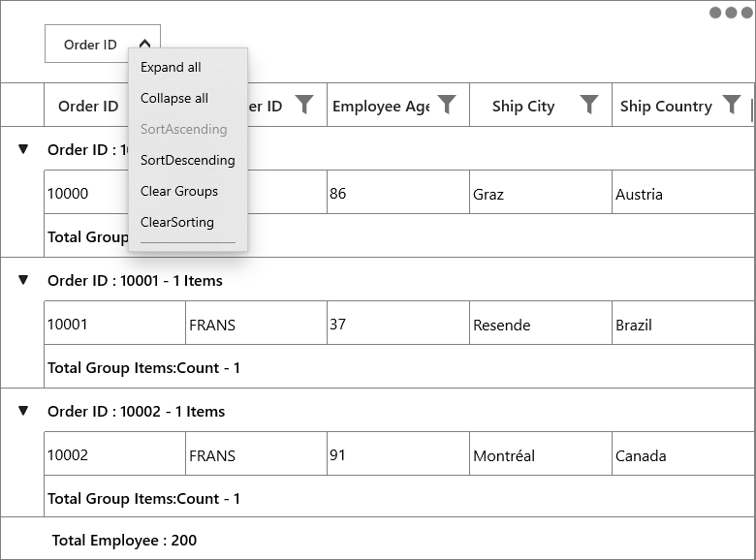Click the 10002 order ID cell
The image size is (756, 560).
(x=114, y=453)
